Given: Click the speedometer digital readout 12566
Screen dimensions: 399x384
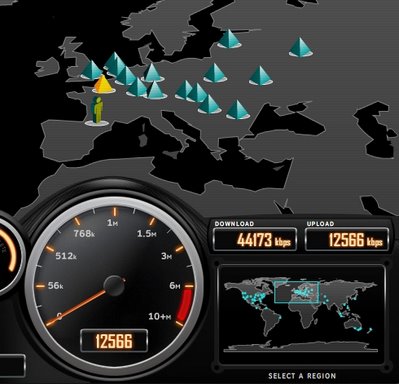Looking at the screenshot, I should point(114,341).
